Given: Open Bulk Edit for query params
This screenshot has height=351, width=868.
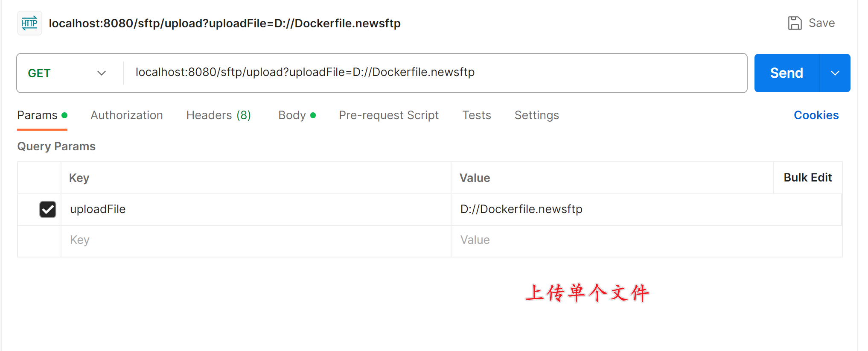Looking at the screenshot, I should click(807, 178).
